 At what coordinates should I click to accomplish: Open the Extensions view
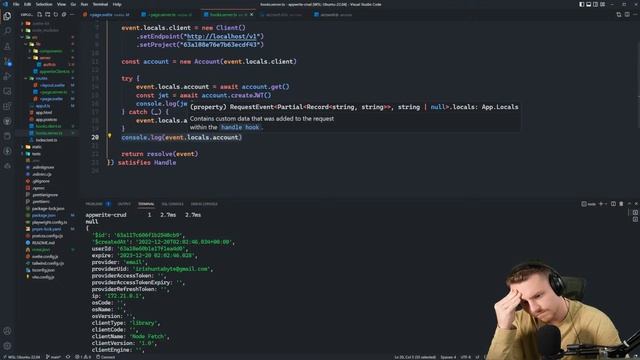(7, 107)
